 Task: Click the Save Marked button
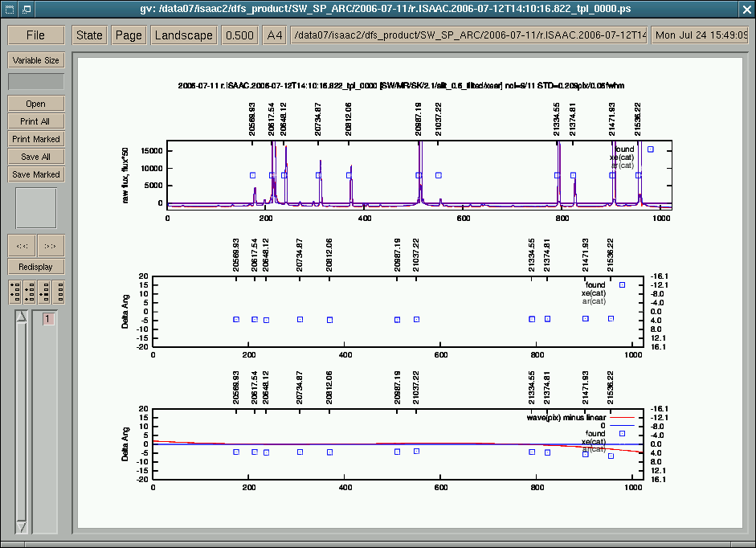coord(36,174)
